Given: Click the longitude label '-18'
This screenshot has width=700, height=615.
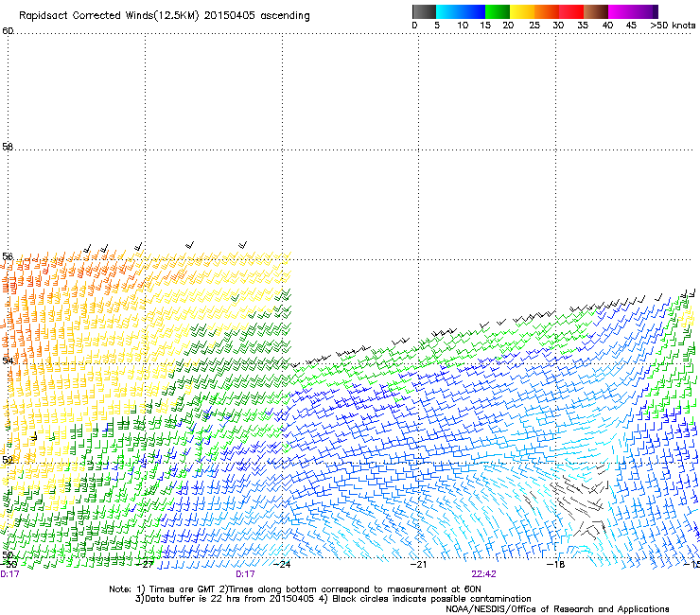Looking at the screenshot, I should 555,565.
